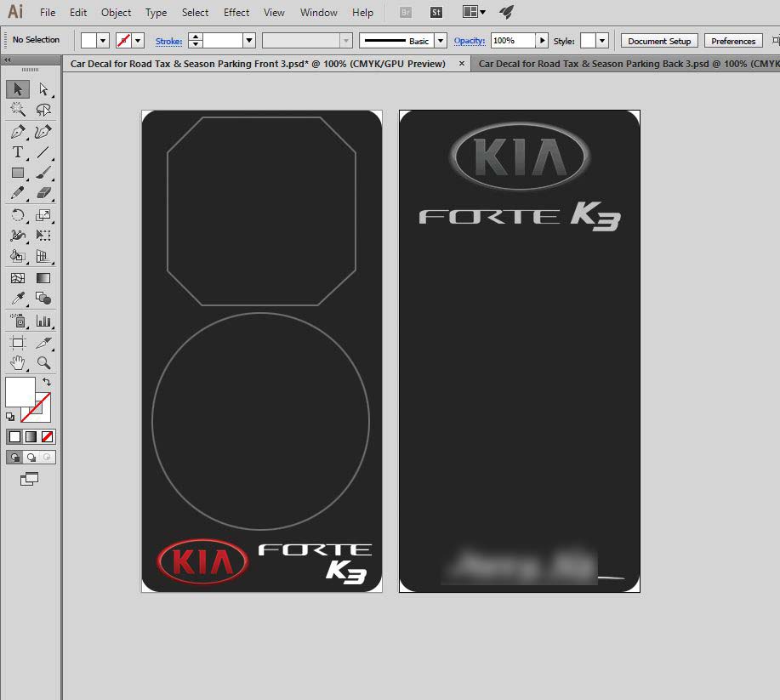Click the white Fill color swatch
The image size is (780, 700).
20,392
